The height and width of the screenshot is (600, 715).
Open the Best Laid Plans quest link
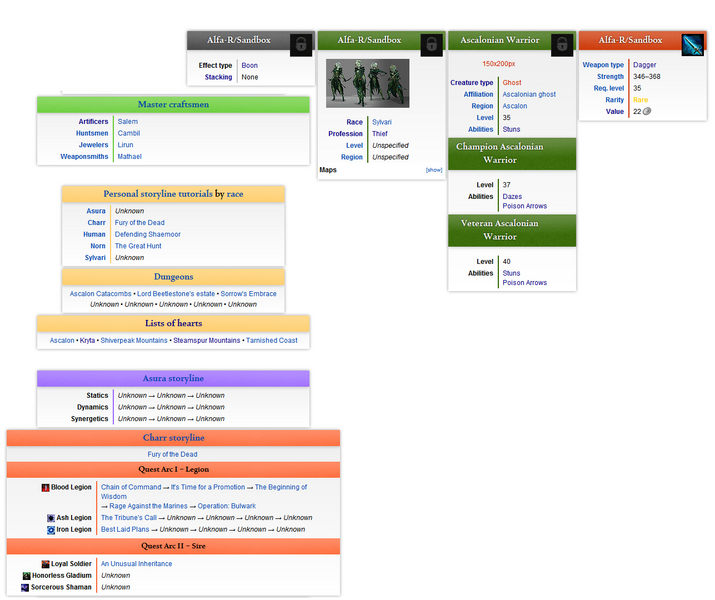125,530
